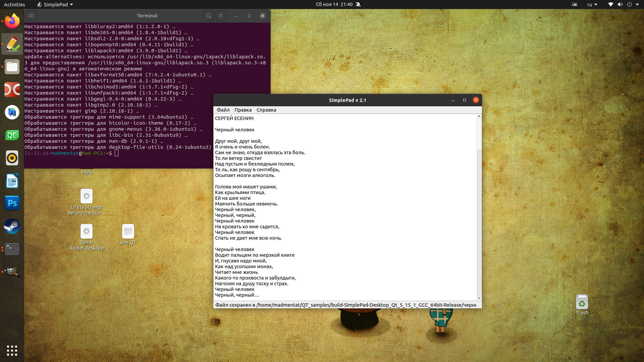Open the Firefox browser from dock
Viewport: 644px width, 362px height.
click(x=12, y=21)
